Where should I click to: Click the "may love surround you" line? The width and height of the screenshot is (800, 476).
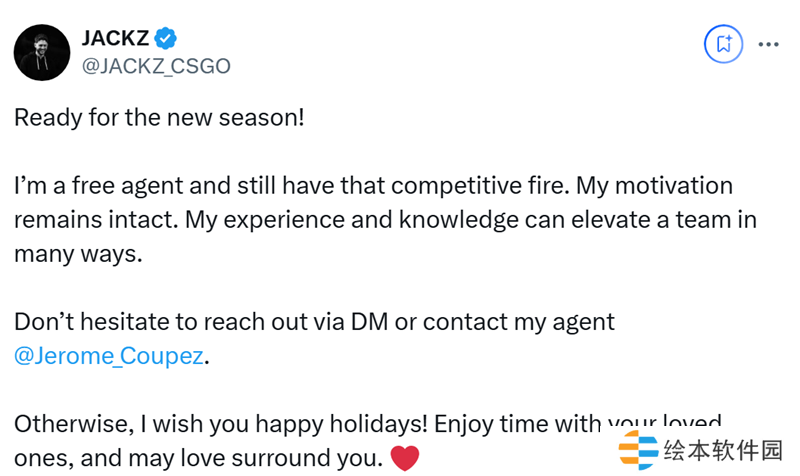point(240,459)
